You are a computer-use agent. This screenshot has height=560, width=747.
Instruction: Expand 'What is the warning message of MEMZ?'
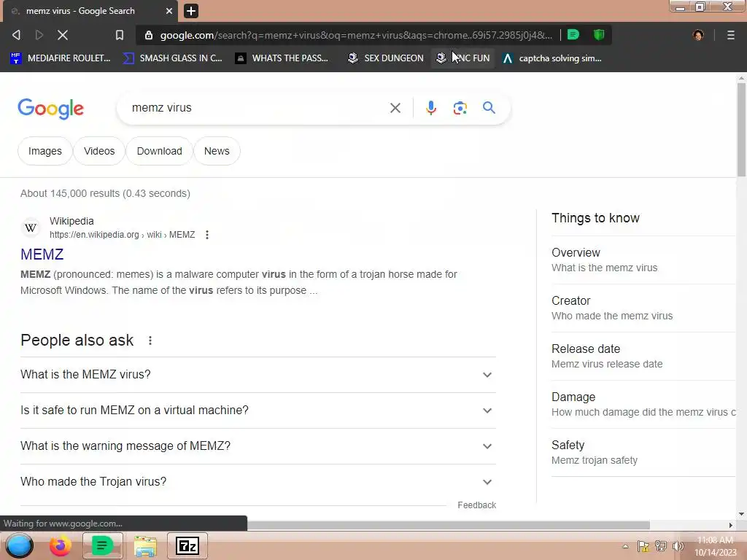[258, 446]
